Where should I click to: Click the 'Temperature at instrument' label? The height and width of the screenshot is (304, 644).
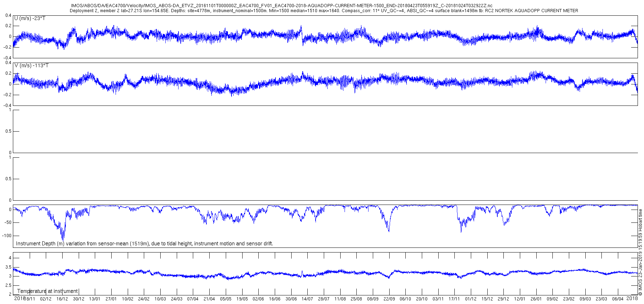pos(48,291)
